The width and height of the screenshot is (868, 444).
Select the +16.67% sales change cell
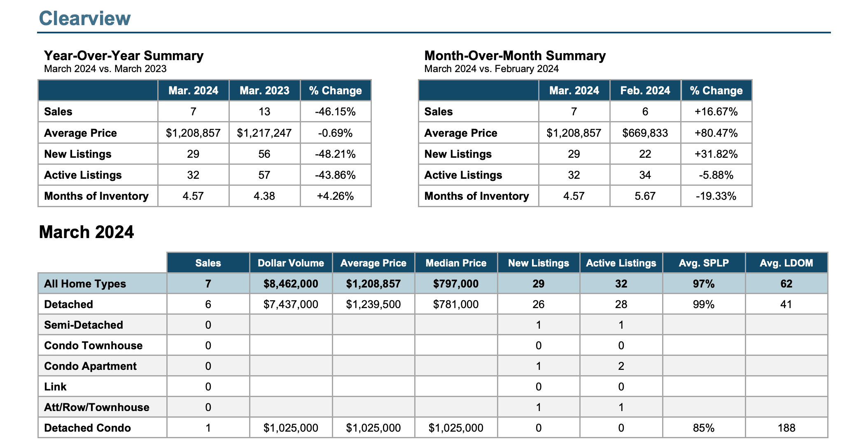(x=716, y=112)
